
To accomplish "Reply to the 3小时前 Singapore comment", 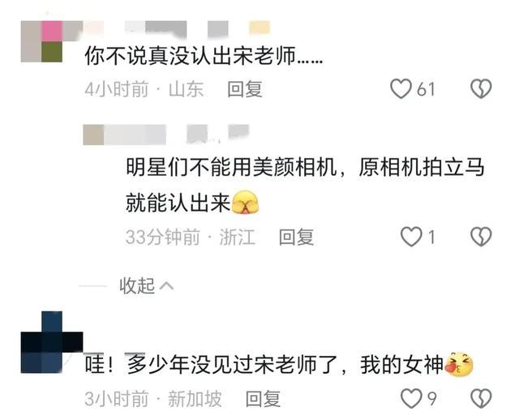I will 263,398.
